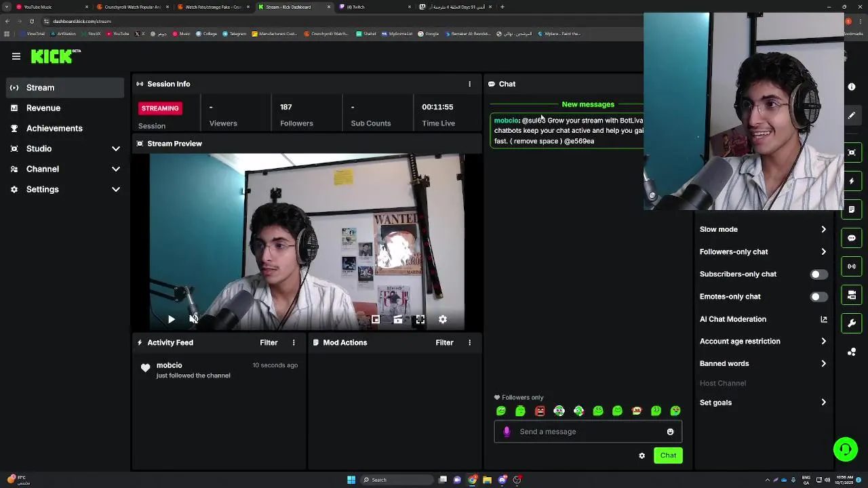
Task: Open Windows Start menu
Action: click(x=351, y=480)
